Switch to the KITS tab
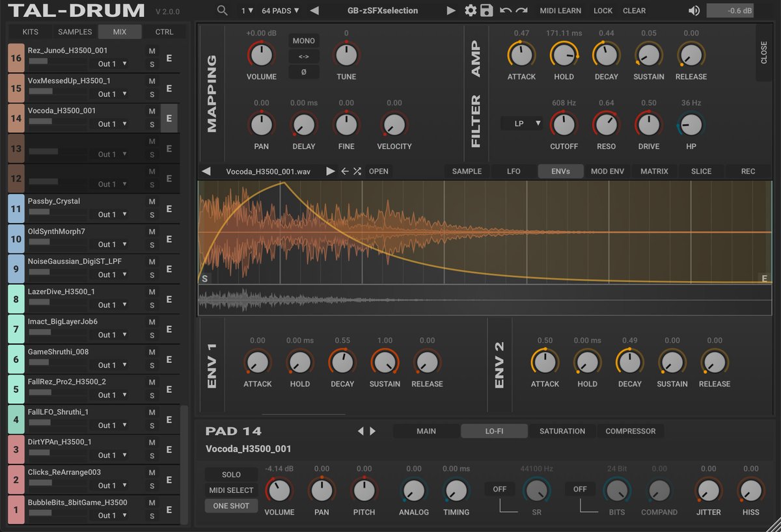The height and width of the screenshot is (532, 781). (x=30, y=32)
